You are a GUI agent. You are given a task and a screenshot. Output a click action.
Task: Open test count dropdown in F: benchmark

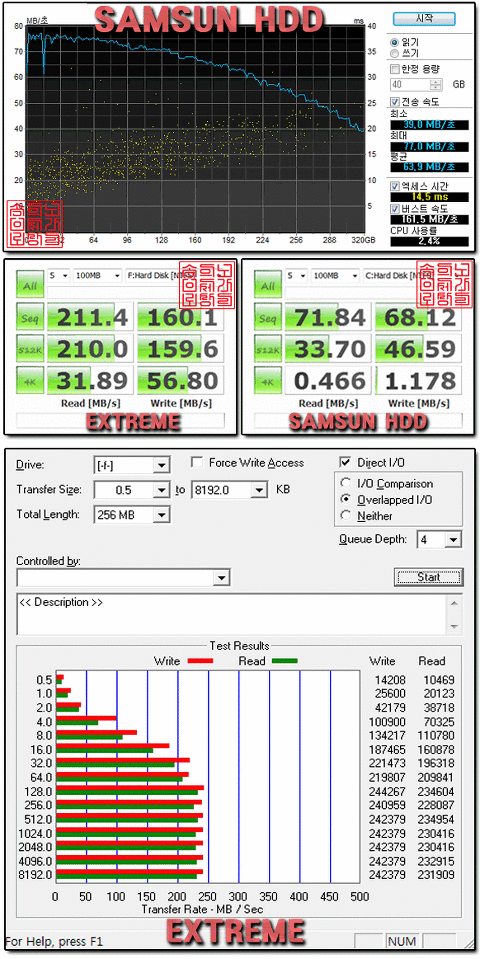(59, 275)
